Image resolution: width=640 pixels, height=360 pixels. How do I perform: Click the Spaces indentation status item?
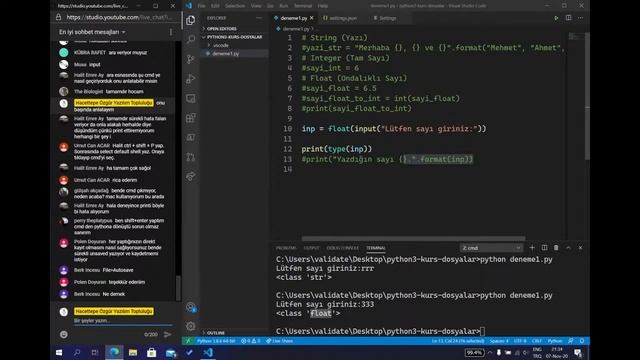tap(499, 341)
